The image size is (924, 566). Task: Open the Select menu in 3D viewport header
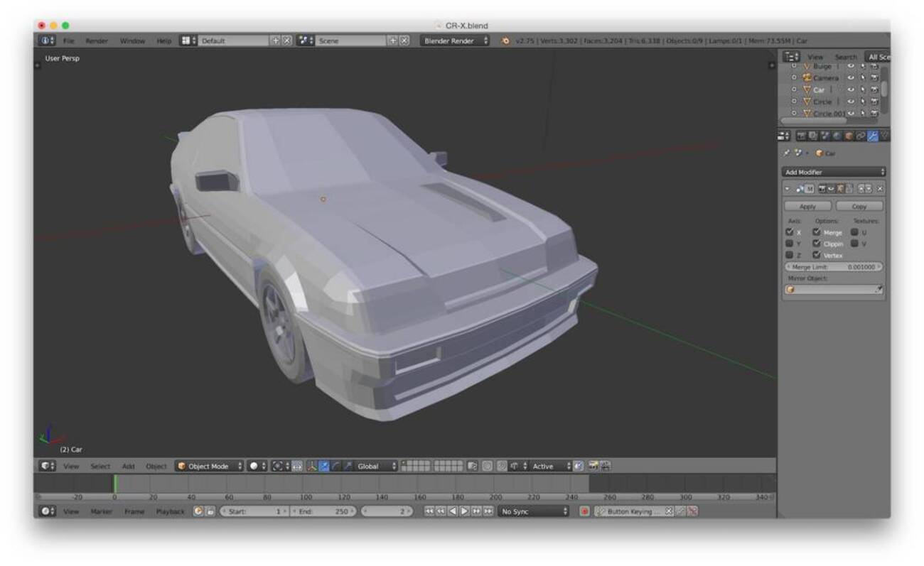tap(100, 467)
